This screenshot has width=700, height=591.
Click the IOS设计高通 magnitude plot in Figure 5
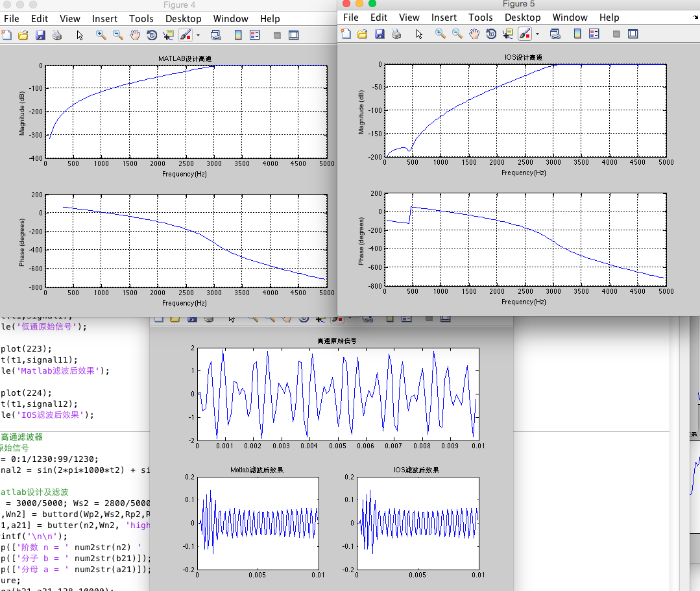pos(525,110)
